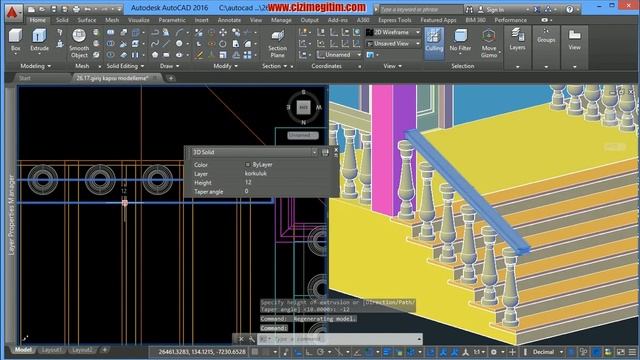Open the Help question mark icon
This screenshot has width=640, height=360.
(569, 9)
